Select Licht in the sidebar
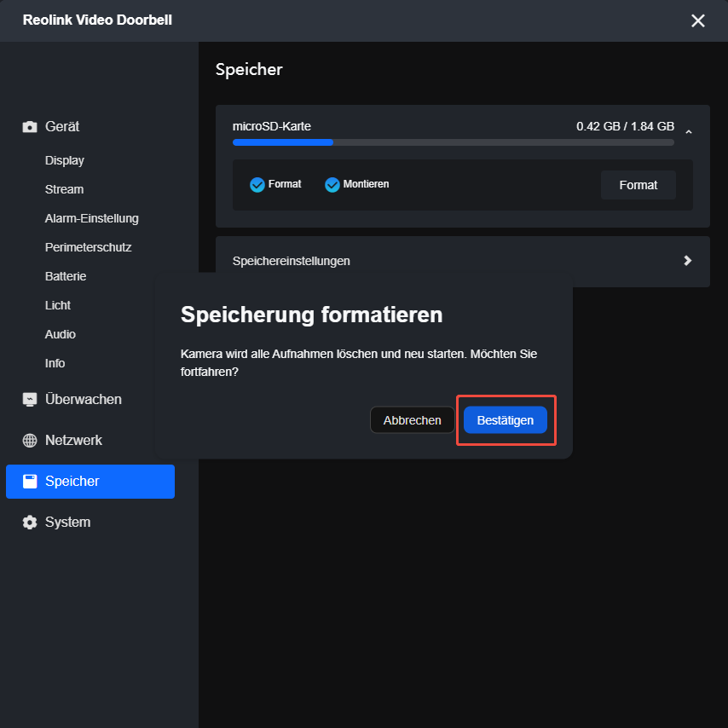728x728 pixels. point(58,305)
